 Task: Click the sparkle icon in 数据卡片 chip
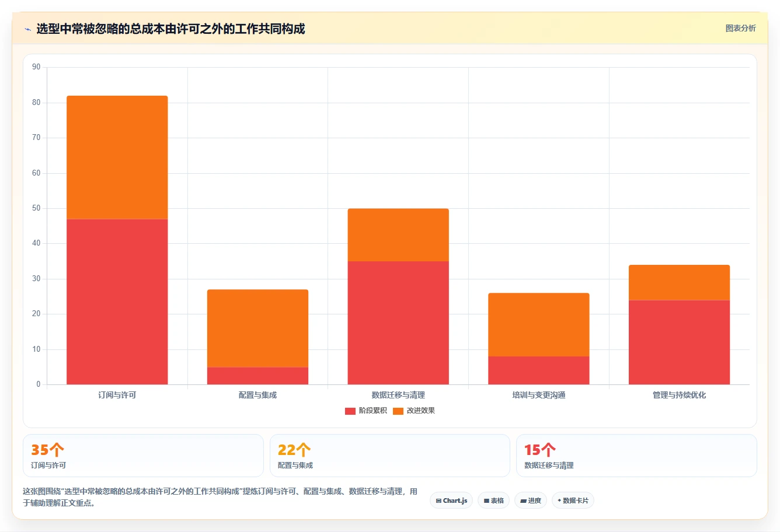click(x=559, y=501)
